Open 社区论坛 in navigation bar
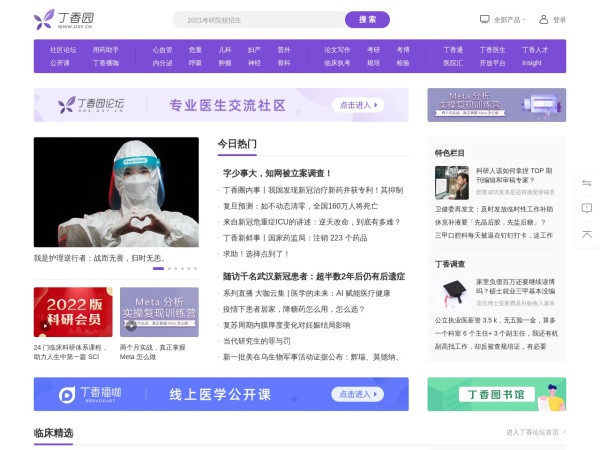600x450 pixels. tap(63, 50)
